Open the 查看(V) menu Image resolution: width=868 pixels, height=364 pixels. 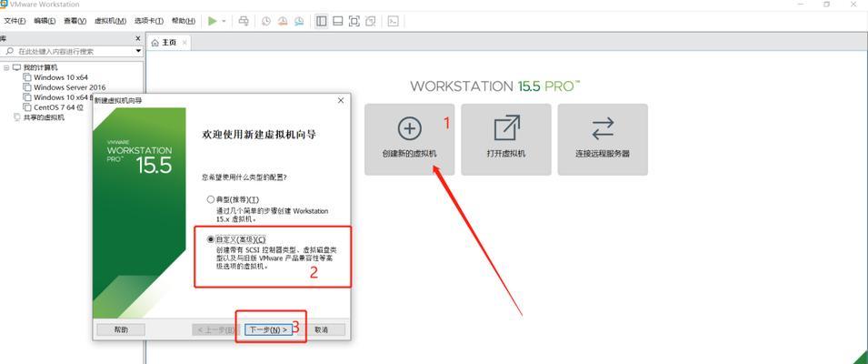(75, 21)
